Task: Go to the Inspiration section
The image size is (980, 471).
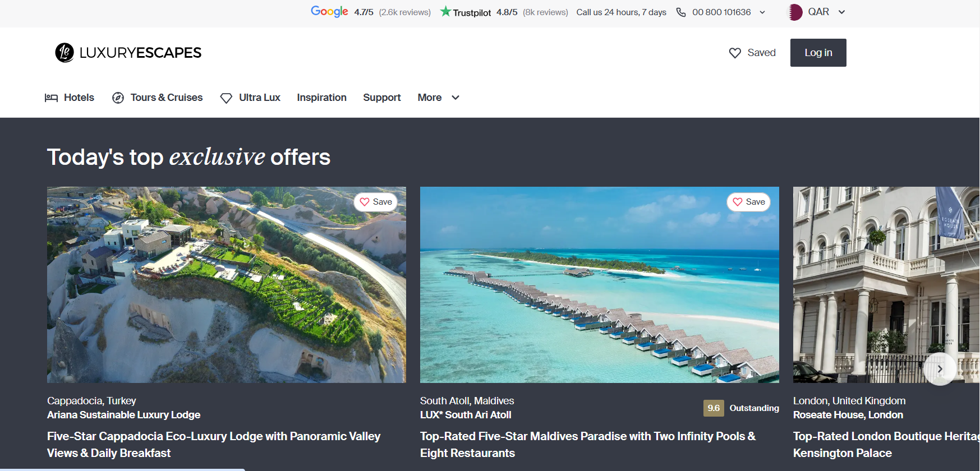Action: 322,98
